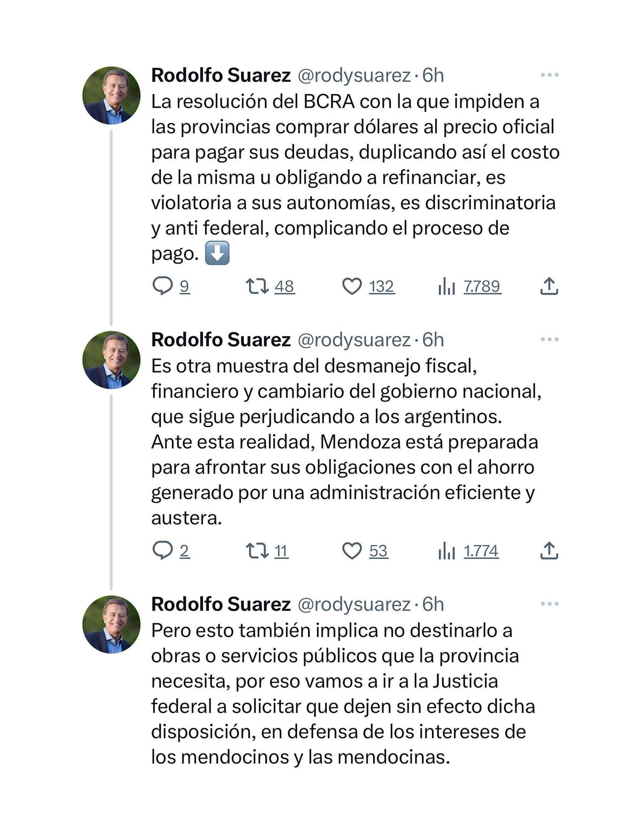This screenshot has height=834, width=644.
Task: View analytics showing 1.774 views
Action: pyautogui.click(x=446, y=551)
